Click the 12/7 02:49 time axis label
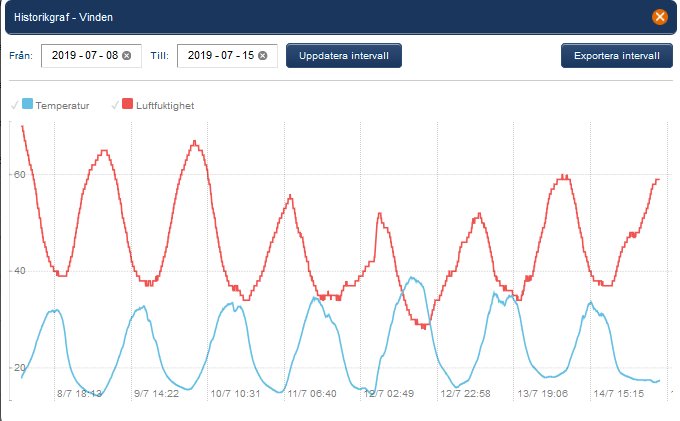The width and height of the screenshot is (680, 421). pos(389,394)
